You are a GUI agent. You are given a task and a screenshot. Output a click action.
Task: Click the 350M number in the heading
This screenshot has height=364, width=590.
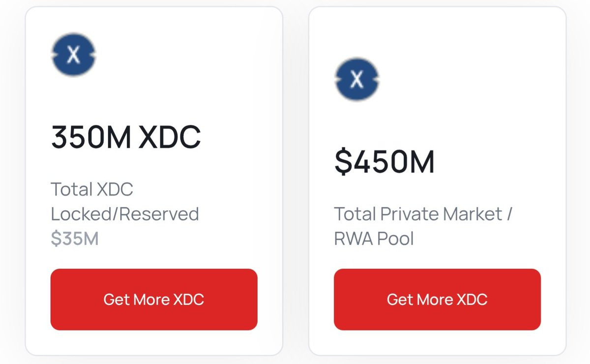tap(91, 137)
